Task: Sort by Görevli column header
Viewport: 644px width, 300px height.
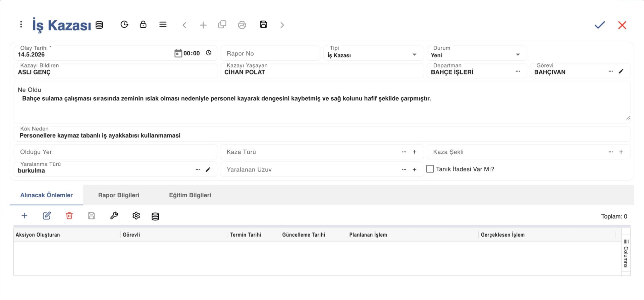Action: [x=174, y=235]
